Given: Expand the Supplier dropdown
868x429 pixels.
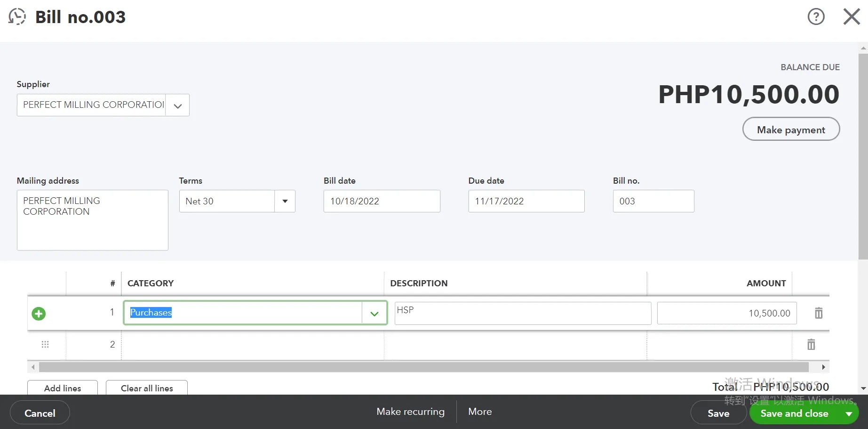Looking at the screenshot, I should coord(177,105).
